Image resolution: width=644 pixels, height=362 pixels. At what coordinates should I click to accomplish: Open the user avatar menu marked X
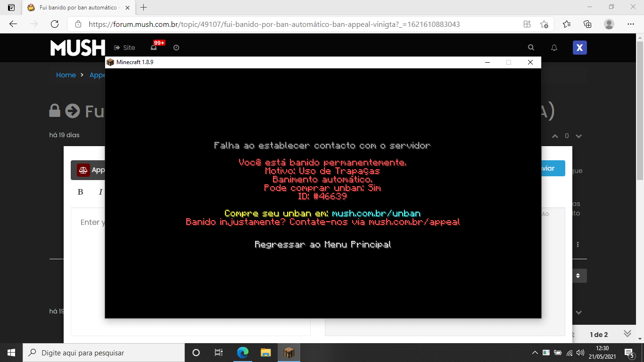pyautogui.click(x=580, y=48)
